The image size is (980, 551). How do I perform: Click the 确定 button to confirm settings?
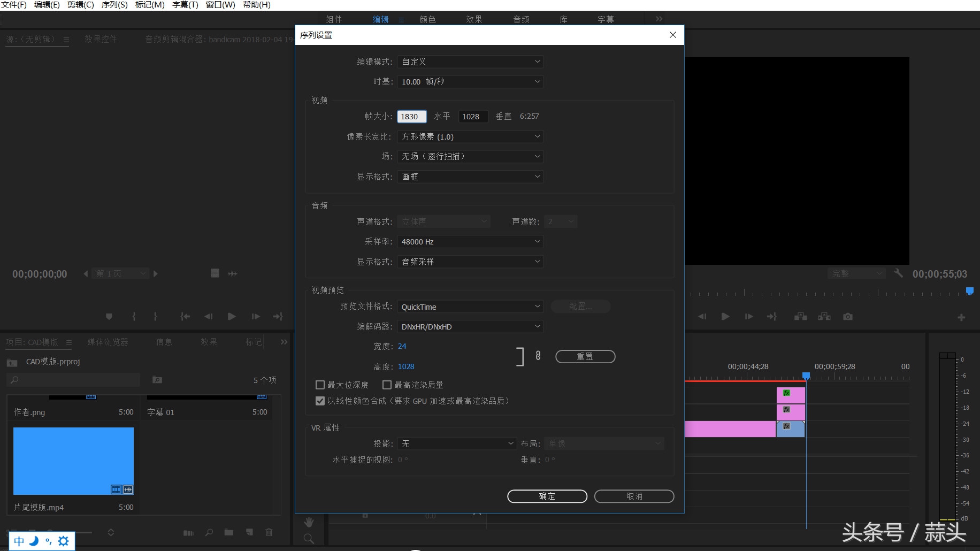[x=547, y=496]
